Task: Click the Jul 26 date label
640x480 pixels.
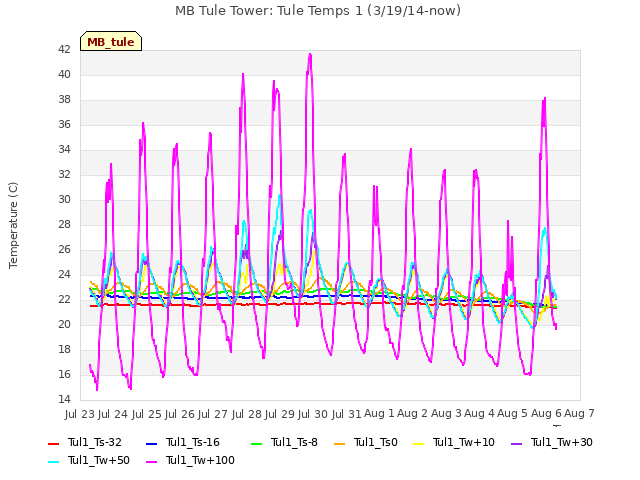Action: tap(180, 414)
